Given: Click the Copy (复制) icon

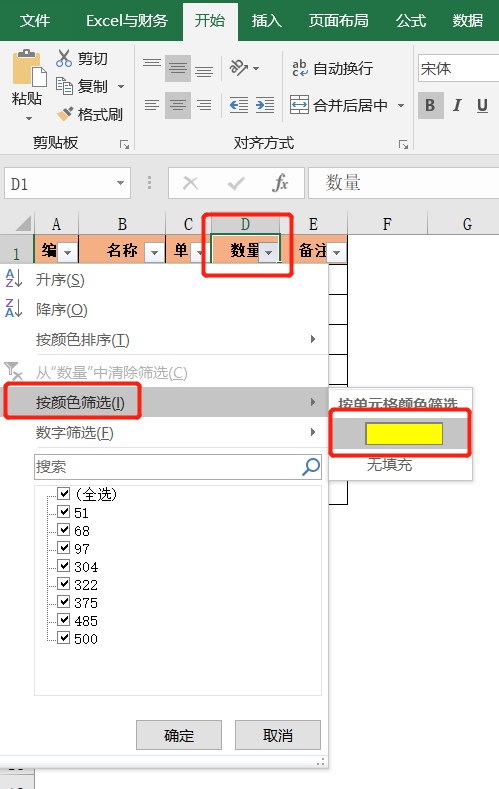Looking at the screenshot, I should (64, 86).
